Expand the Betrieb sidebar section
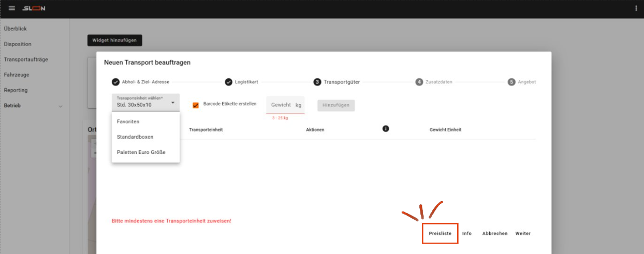 point(60,106)
